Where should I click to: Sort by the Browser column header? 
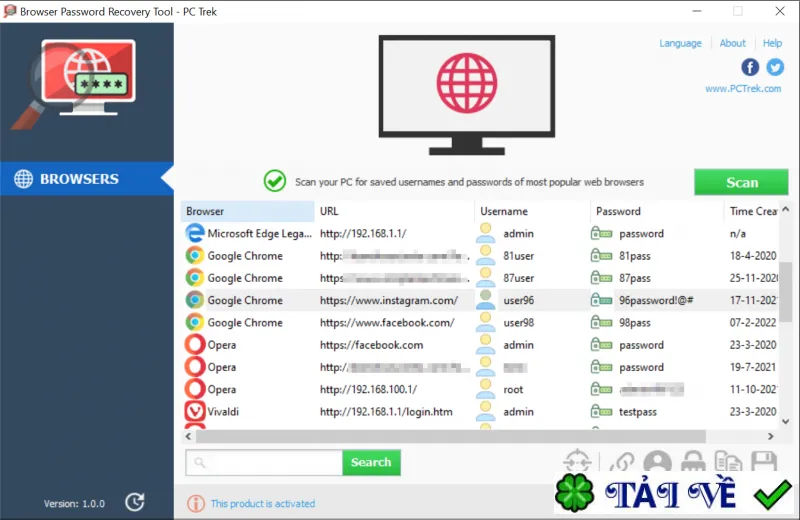pos(247,211)
